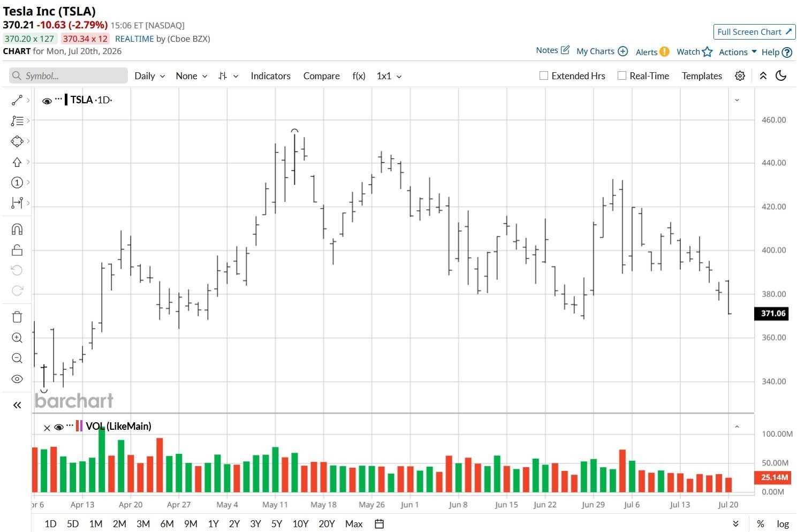Open the None dropdown
Screen dimensions: 797x532
pyautogui.click(x=191, y=76)
